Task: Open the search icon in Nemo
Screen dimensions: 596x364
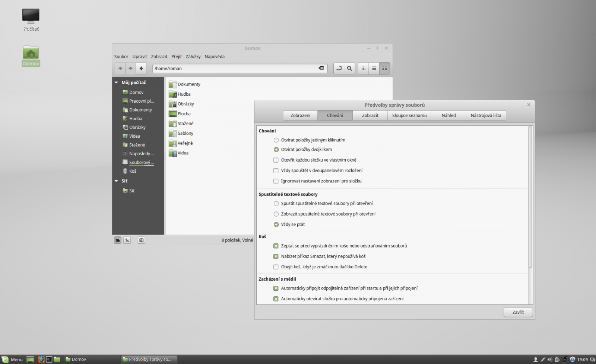Action: tap(349, 68)
